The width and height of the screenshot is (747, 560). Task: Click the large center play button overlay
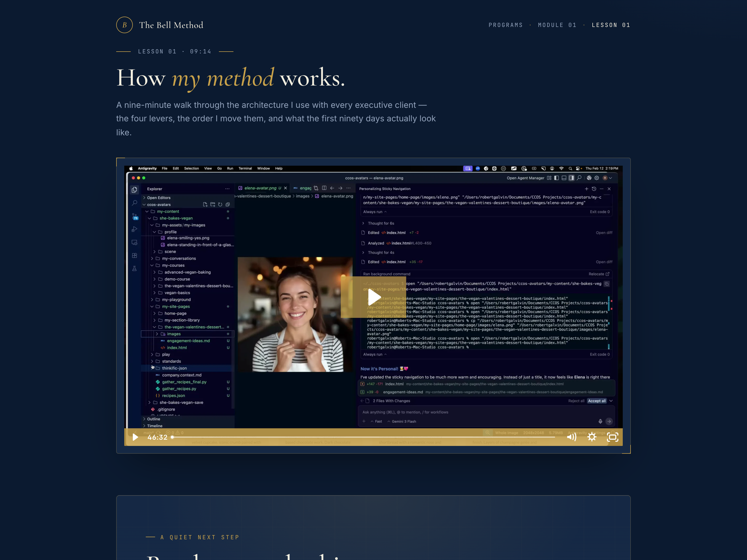pos(374,297)
